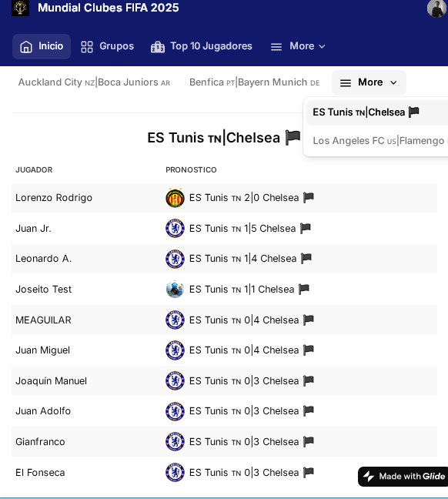Select player name Lorenzo Rodrigo
Image resolution: width=448 pixels, height=499 pixels.
[x=54, y=198]
